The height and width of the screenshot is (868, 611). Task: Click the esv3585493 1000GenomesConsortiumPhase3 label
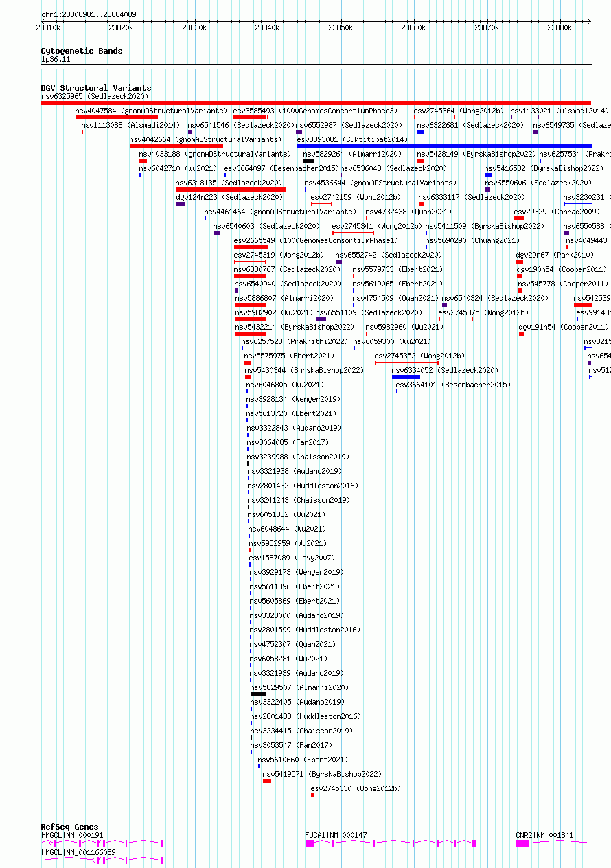tap(315, 111)
